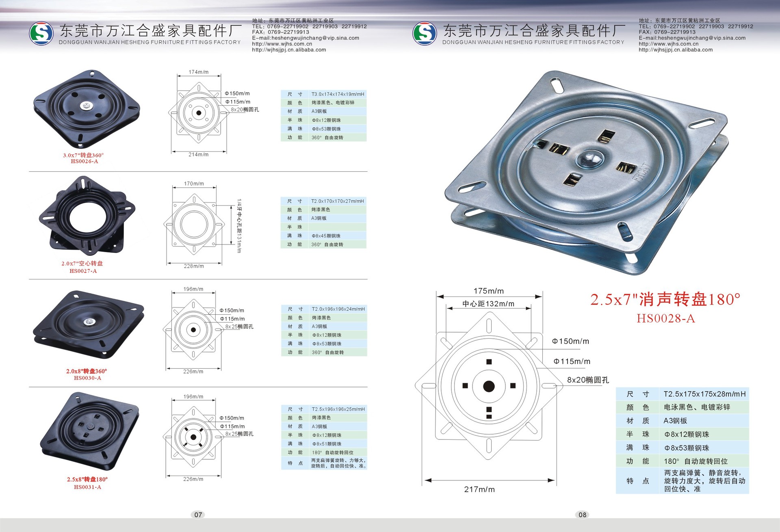Click the vertical 1/4牙中心孔距131m/m label
The width and height of the screenshot is (780, 532).
point(239,226)
